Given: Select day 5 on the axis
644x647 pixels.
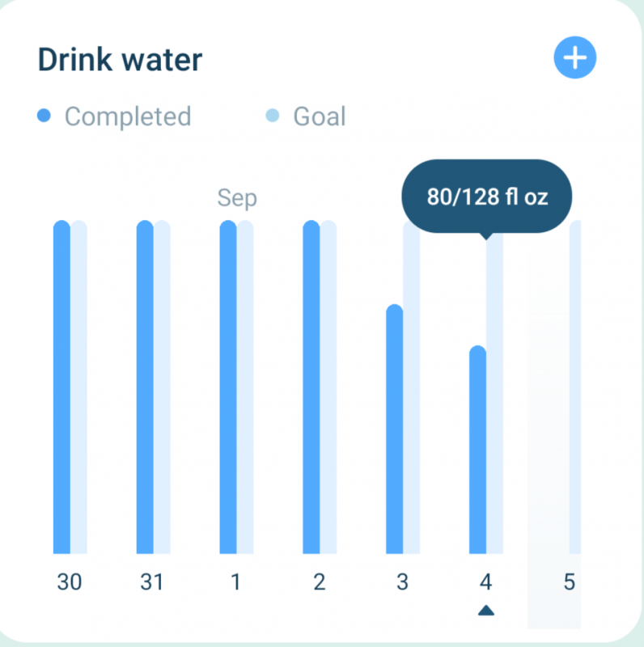Looking at the screenshot, I should [x=569, y=582].
